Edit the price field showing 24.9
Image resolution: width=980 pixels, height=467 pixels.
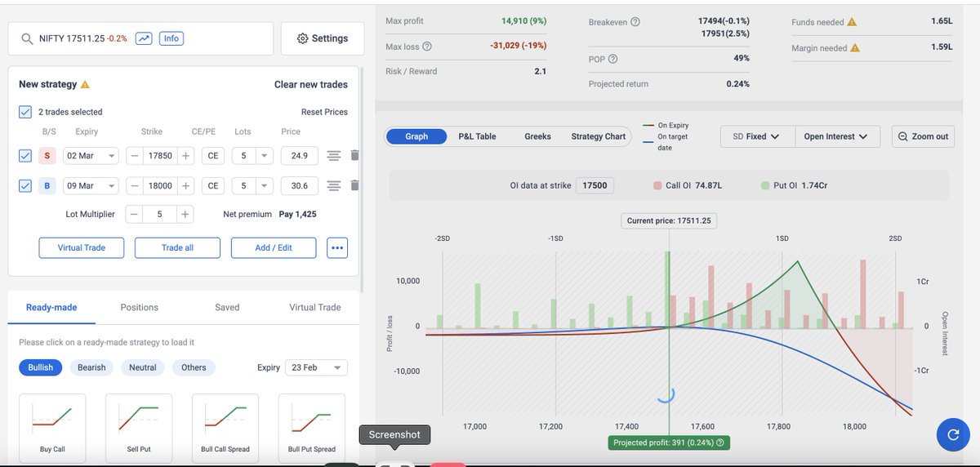point(299,155)
